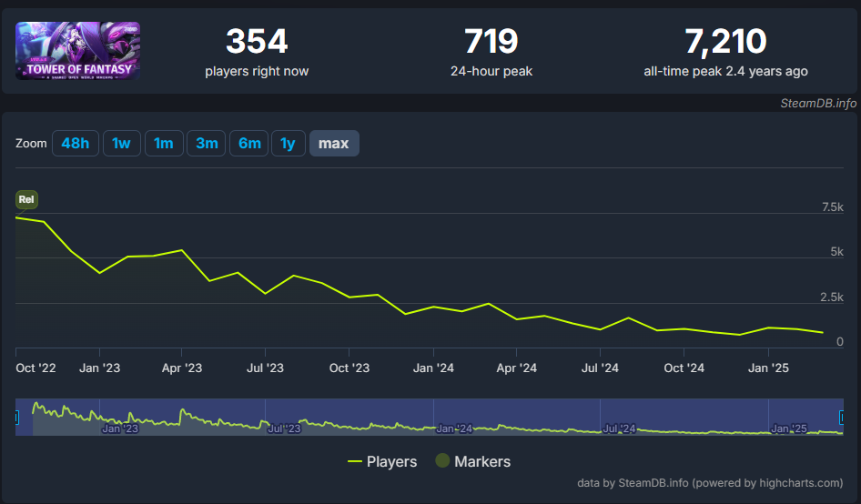Click the Jan '23 axis label
This screenshot has width=861, height=504.
pos(99,368)
